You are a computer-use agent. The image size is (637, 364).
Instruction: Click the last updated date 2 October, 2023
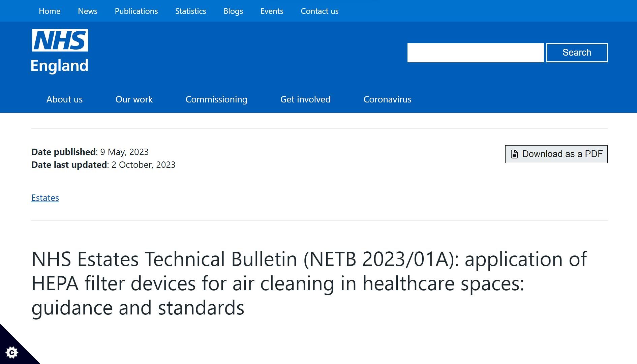point(143,165)
